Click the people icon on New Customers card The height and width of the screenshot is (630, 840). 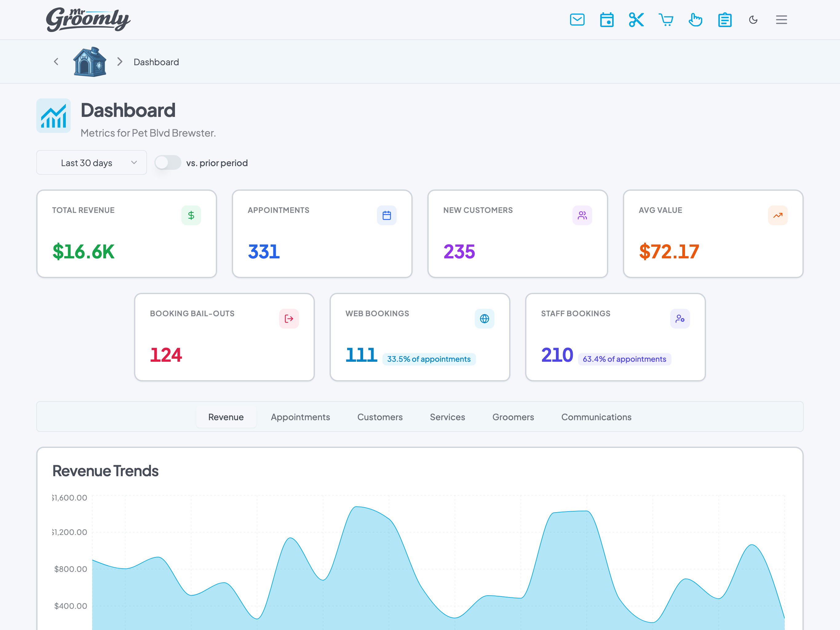[x=582, y=215]
